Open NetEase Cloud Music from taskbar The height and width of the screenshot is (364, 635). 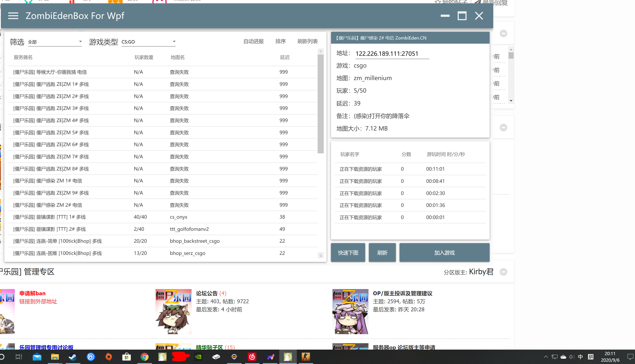tap(252, 357)
